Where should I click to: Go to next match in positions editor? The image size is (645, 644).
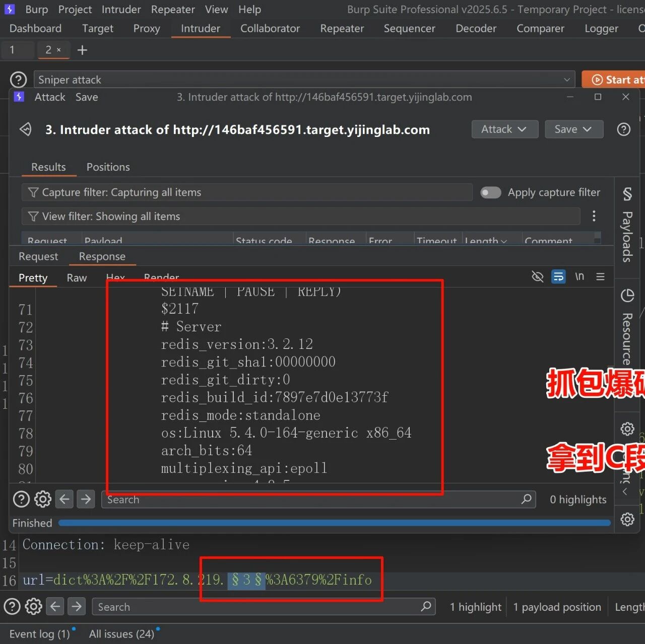[77, 607]
